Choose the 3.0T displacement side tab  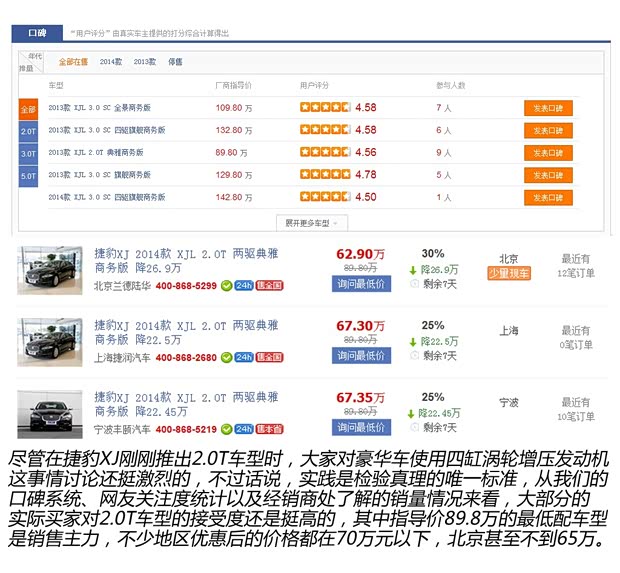pyautogui.click(x=28, y=154)
